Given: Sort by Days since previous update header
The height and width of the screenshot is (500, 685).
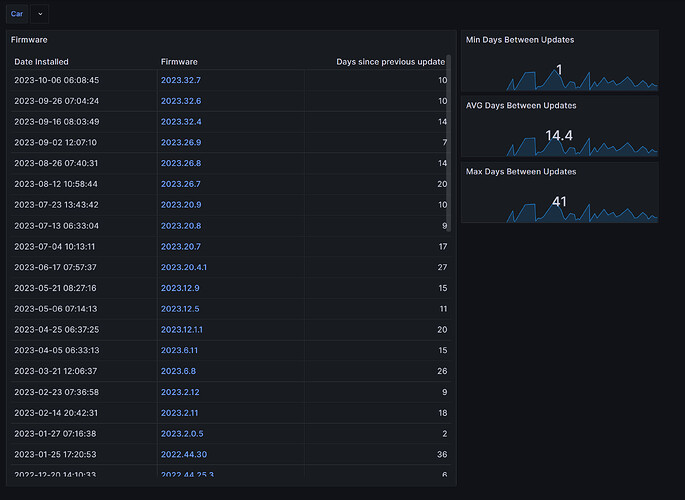Looking at the screenshot, I should point(391,62).
